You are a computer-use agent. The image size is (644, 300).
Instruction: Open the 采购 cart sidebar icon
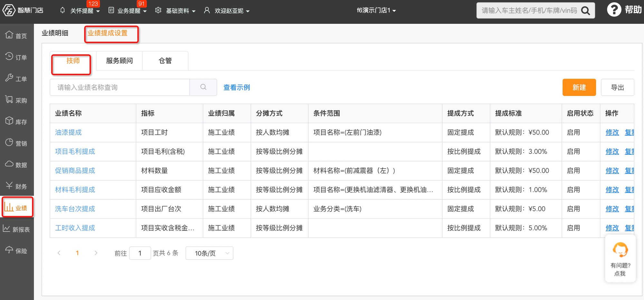(x=9, y=99)
